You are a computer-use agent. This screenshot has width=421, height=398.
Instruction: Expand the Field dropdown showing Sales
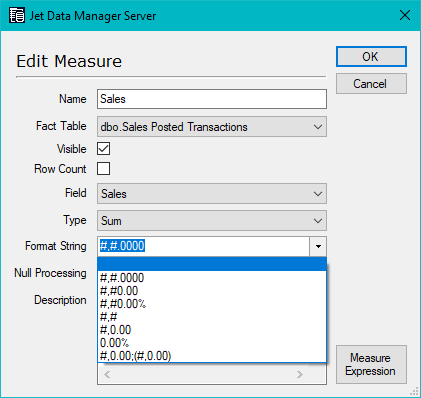click(212, 193)
